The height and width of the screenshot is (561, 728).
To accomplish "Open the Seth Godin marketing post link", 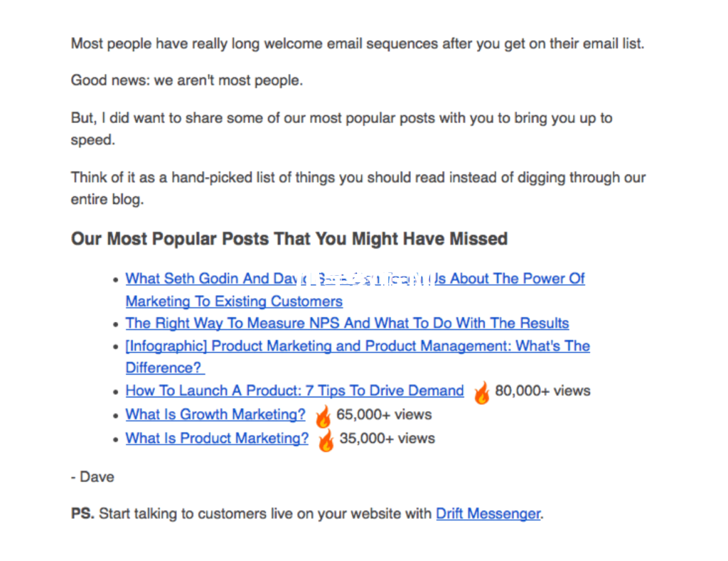I will pyautogui.click(x=355, y=279).
